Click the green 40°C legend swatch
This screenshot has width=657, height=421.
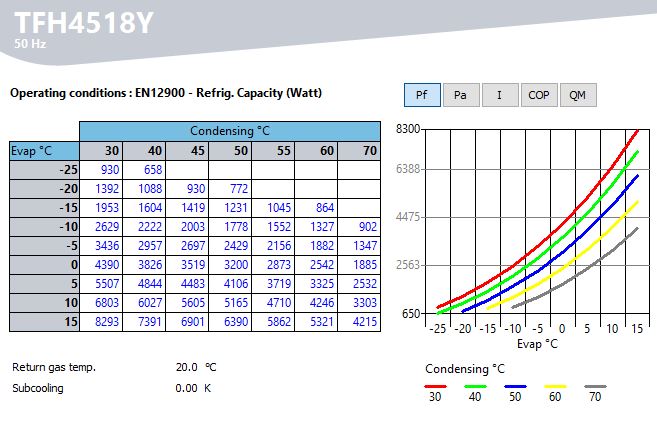coord(475,386)
